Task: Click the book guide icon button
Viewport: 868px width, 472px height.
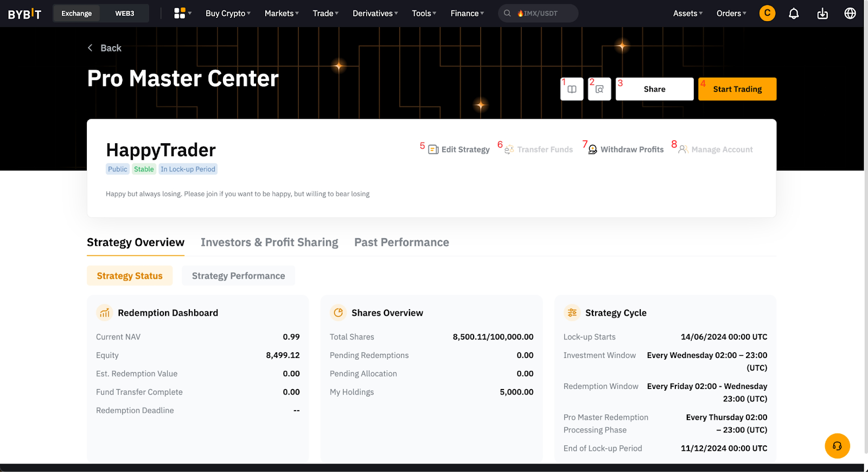Action: point(572,89)
